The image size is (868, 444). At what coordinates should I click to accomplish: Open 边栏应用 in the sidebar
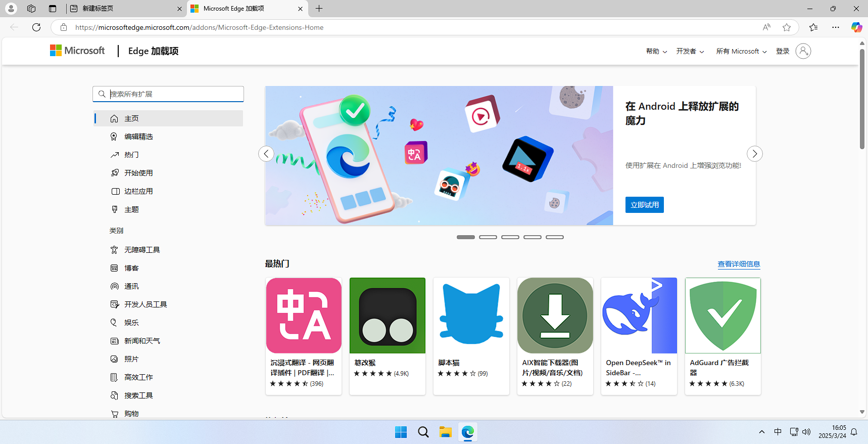pos(168,191)
